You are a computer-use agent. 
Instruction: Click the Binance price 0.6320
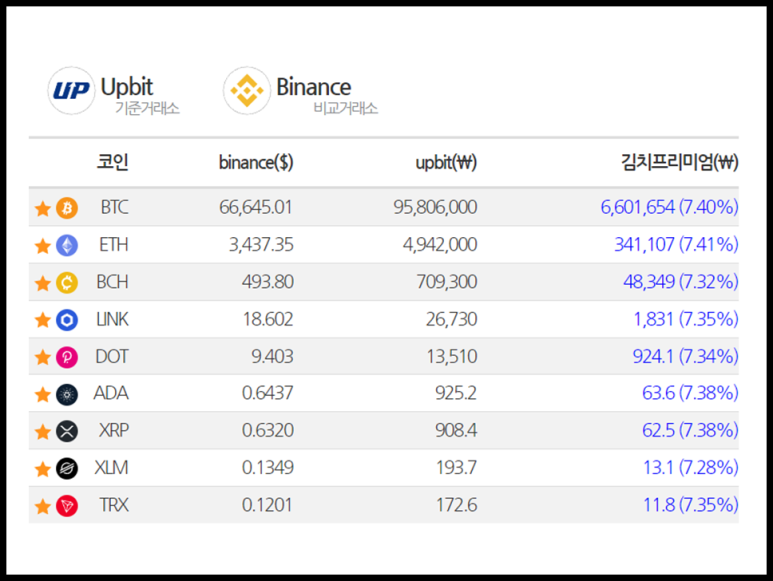point(268,431)
